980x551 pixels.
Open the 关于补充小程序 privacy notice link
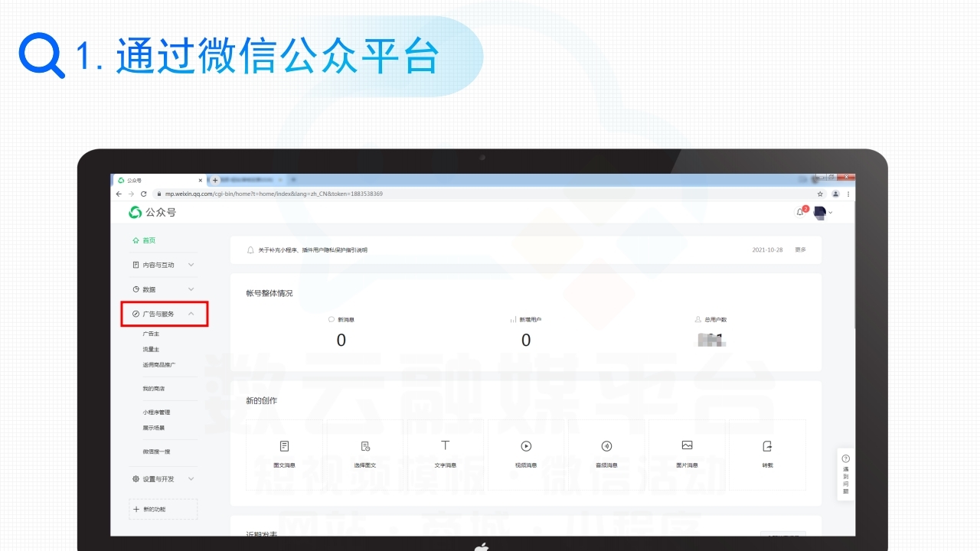pyautogui.click(x=312, y=250)
